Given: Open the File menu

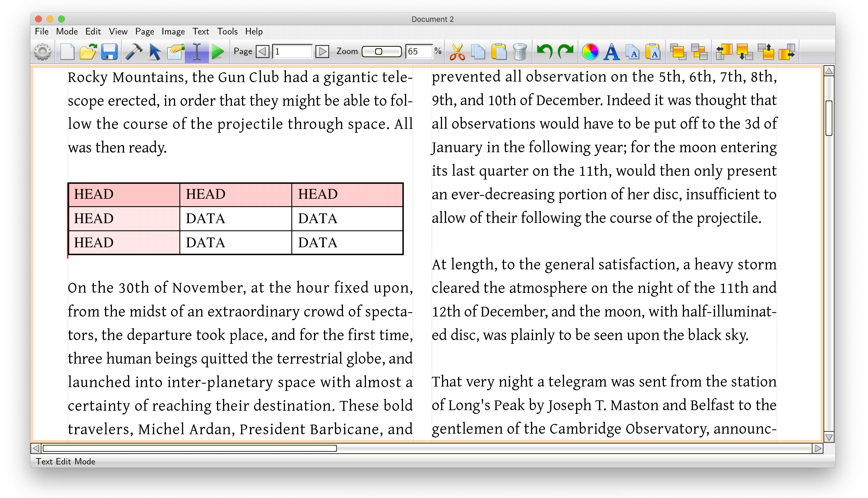Looking at the screenshot, I should tap(42, 32).
